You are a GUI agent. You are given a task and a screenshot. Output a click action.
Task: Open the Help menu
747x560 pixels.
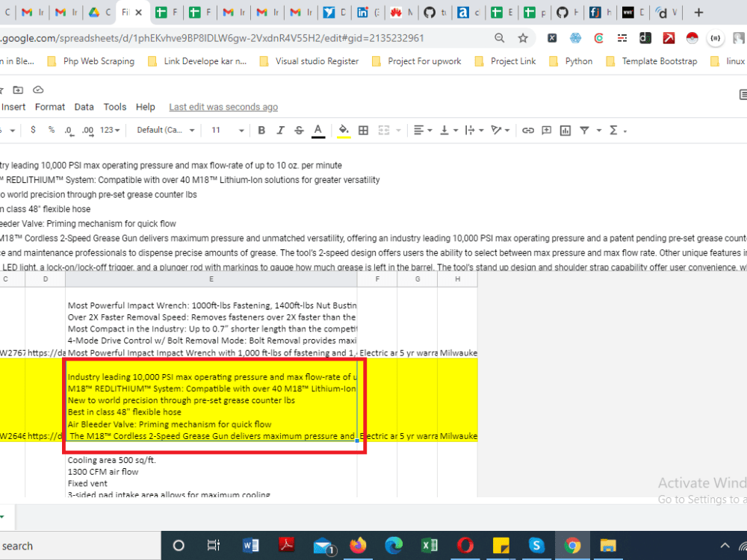146,107
